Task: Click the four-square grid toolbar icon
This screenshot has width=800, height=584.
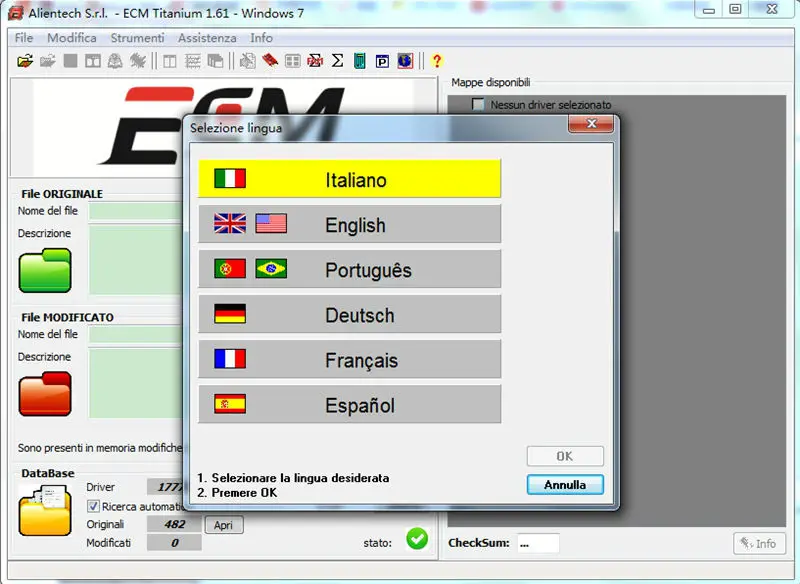Action: [x=292, y=62]
